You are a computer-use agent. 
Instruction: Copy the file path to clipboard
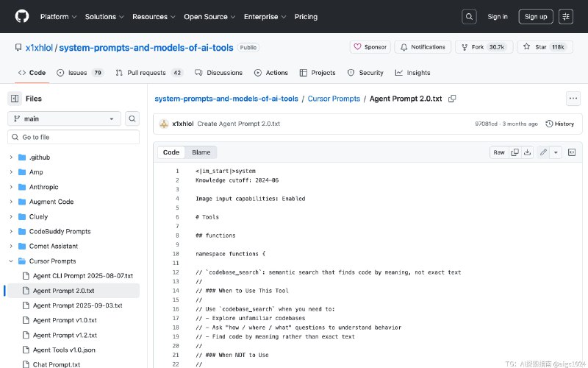pos(452,99)
